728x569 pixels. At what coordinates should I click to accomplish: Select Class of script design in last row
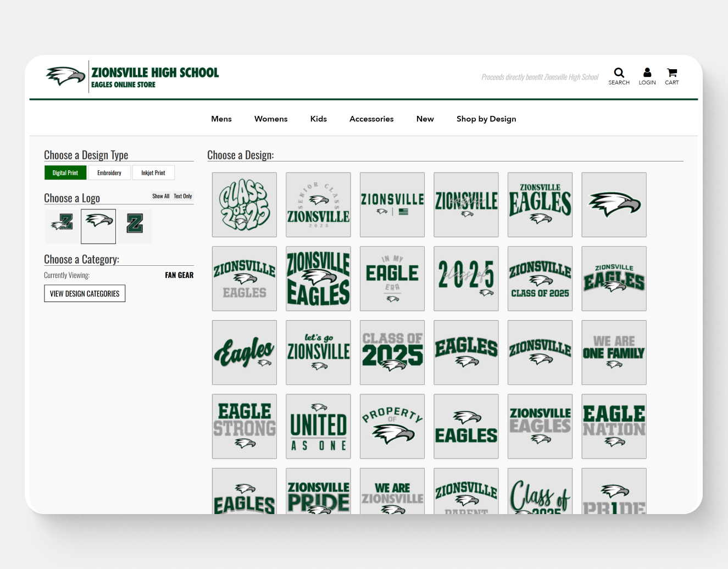[x=540, y=491]
